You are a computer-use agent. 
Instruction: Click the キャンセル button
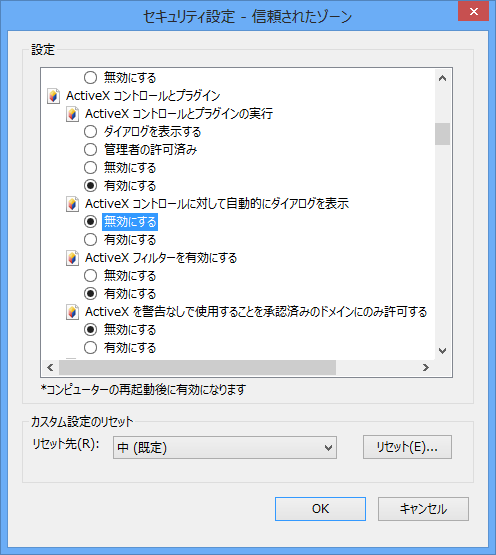tap(423, 509)
